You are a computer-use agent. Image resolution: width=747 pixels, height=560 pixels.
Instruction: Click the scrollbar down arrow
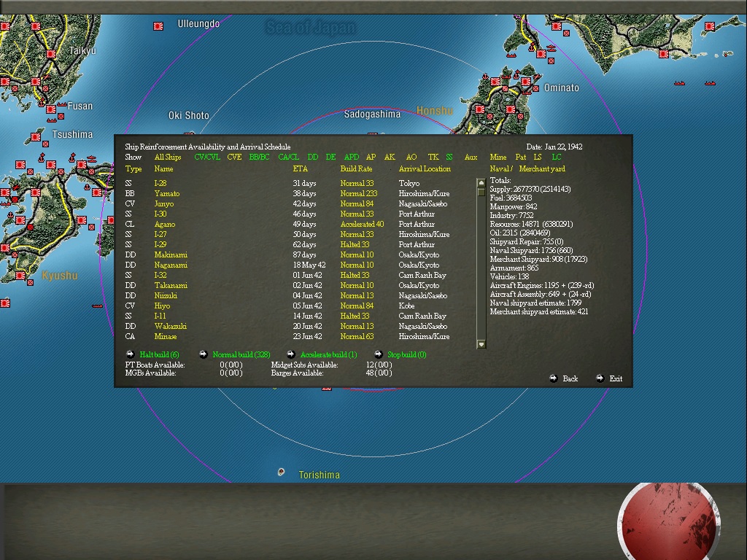pos(480,343)
